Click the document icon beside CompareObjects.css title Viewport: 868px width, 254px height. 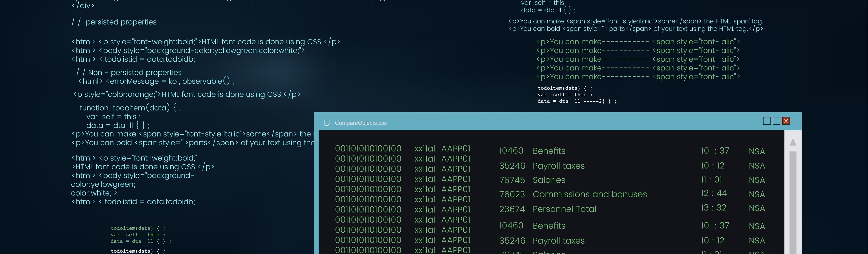coord(326,123)
